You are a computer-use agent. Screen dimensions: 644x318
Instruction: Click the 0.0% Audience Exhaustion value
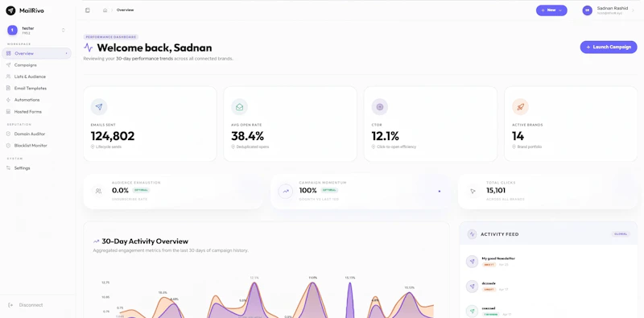[120, 191]
